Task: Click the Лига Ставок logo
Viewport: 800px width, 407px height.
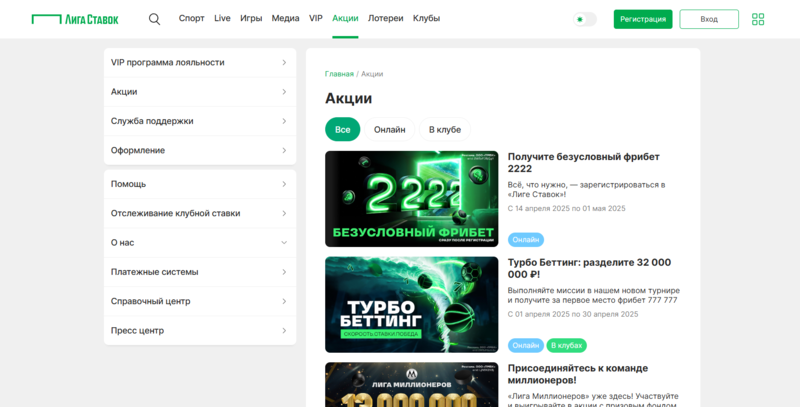Action: [x=75, y=19]
